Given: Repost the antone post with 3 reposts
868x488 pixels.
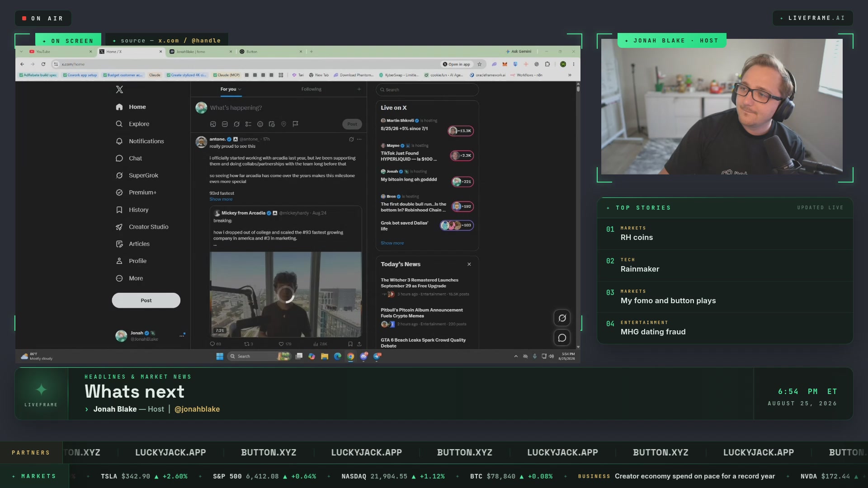Looking at the screenshot, I should [x=249, y=344].
